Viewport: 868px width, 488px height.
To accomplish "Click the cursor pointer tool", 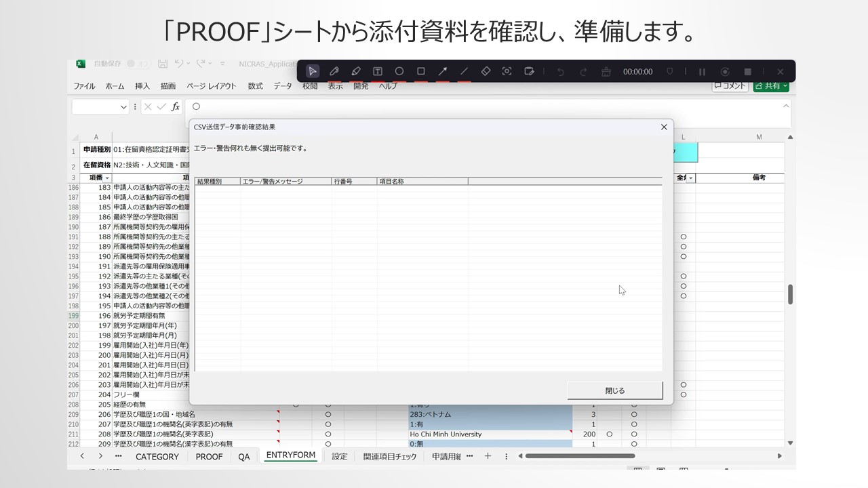I will pos(313,71).
